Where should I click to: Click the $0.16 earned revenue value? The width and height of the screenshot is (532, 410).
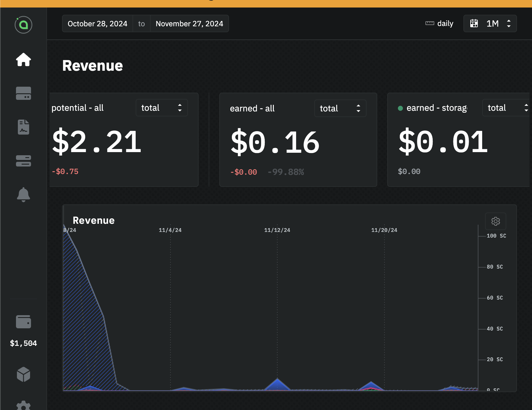275,143
